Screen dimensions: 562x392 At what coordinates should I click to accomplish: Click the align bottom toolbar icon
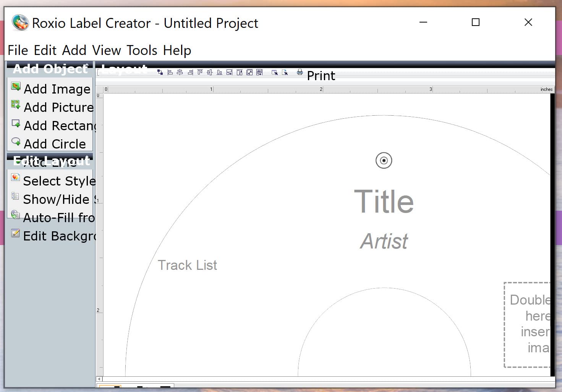(x=220, y=72)
